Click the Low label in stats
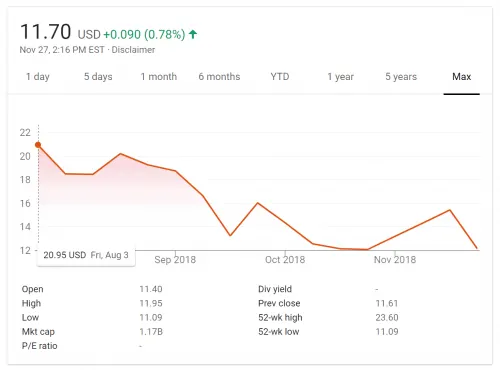This screenshot has width=500, height=370. point(30,317)
